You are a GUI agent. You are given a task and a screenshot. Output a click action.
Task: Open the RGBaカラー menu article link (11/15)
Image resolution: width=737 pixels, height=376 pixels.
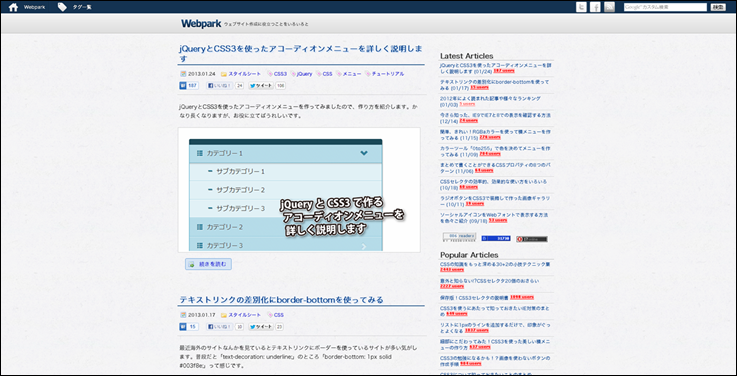495,134
